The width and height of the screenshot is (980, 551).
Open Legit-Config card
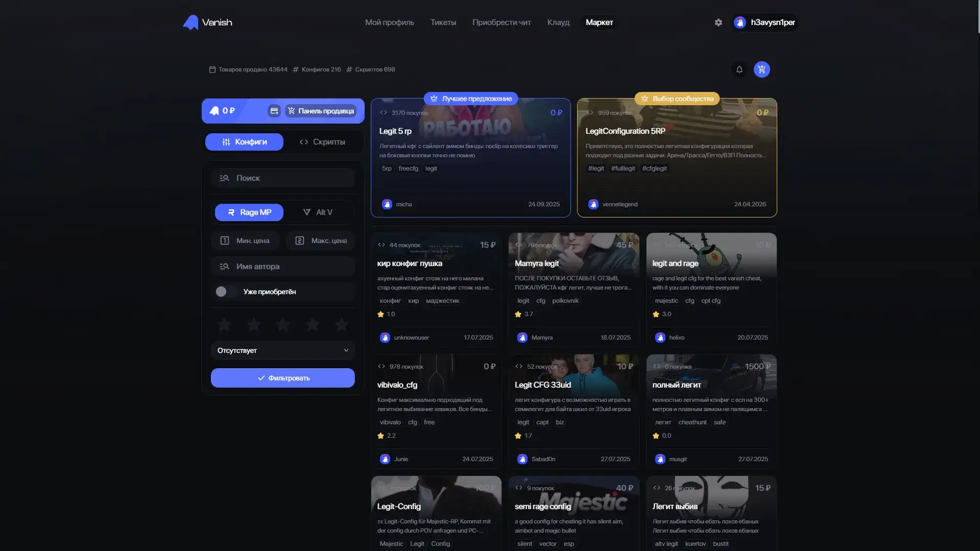[436, 514]
